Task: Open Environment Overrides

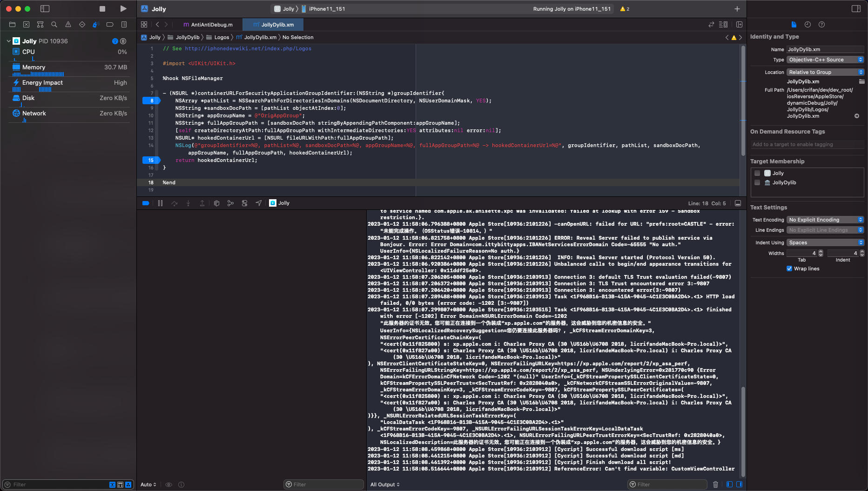Action: 244,203
